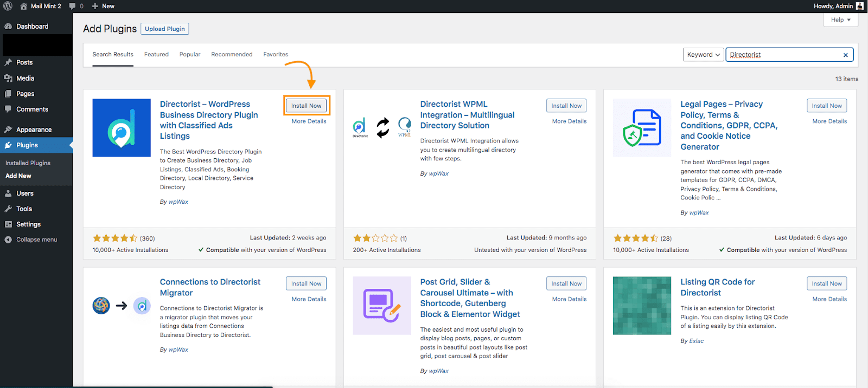Open the comments bubble icon in the admin bar
This screenshot has height=388, width=868.
click(x=72, y=6)
